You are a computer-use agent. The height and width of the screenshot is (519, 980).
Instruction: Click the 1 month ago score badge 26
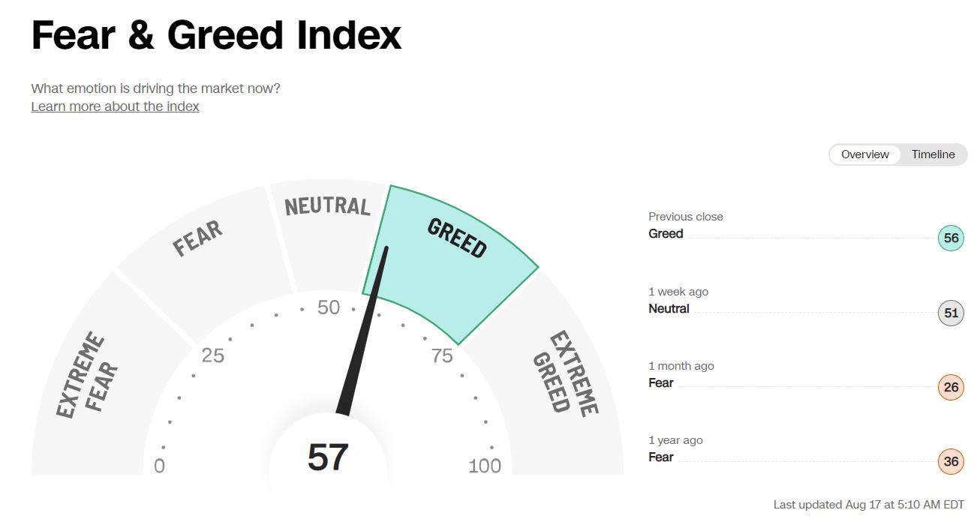pyautogui.click(x=951, y=387)
